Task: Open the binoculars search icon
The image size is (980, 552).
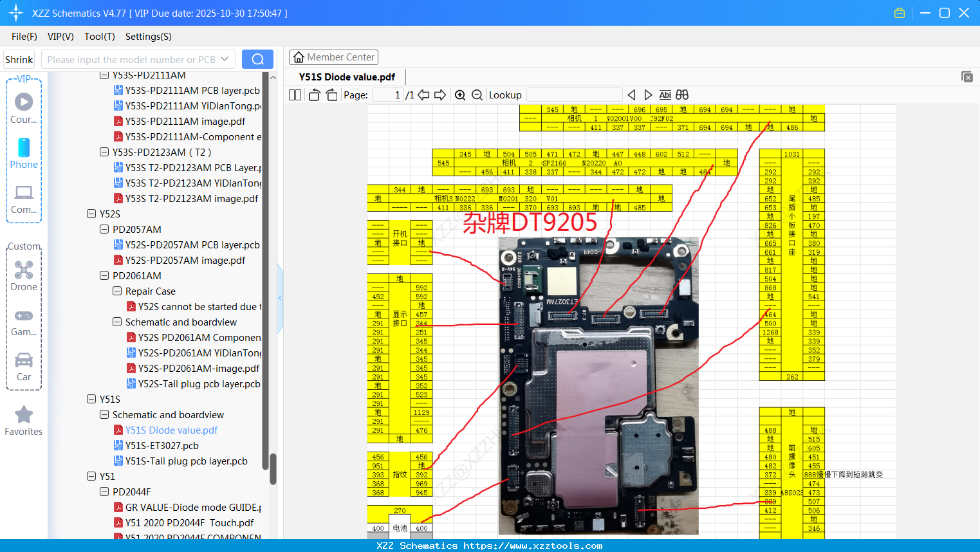Action: (681, 95)
